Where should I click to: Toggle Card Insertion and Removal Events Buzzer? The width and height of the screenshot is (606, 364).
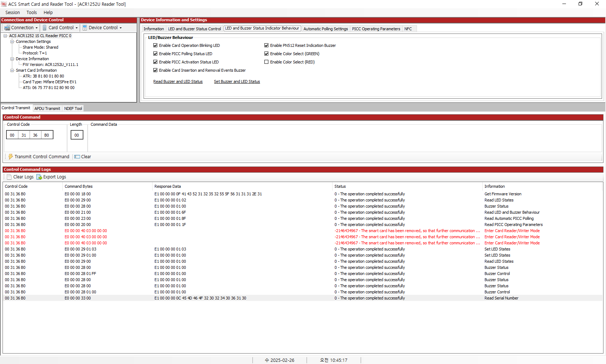(155, 70)
